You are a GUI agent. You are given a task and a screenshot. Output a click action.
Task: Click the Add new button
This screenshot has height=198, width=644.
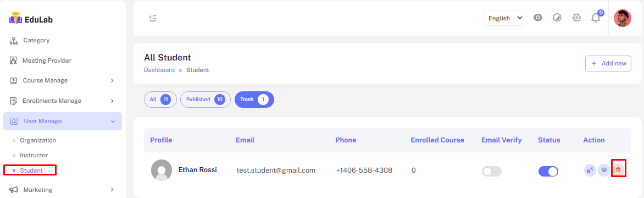pyautogui.click(x=608, y=63)
